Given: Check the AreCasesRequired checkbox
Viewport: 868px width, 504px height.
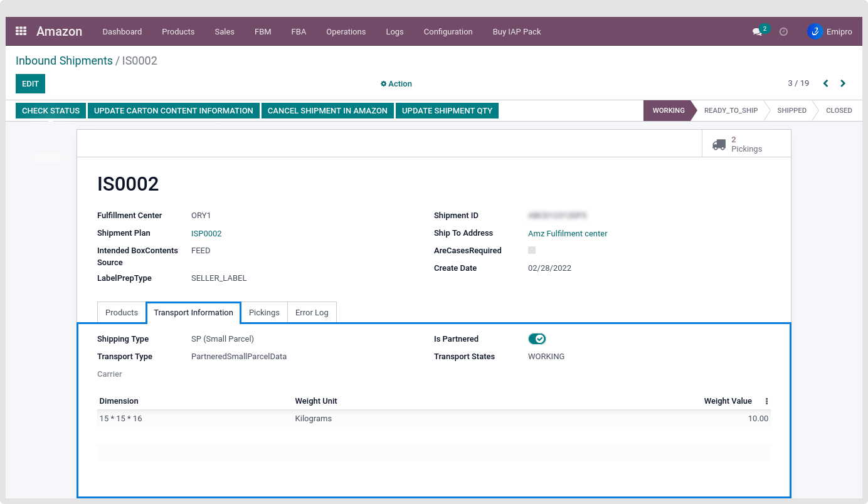Looking at the screenshot, I should 532,250.
